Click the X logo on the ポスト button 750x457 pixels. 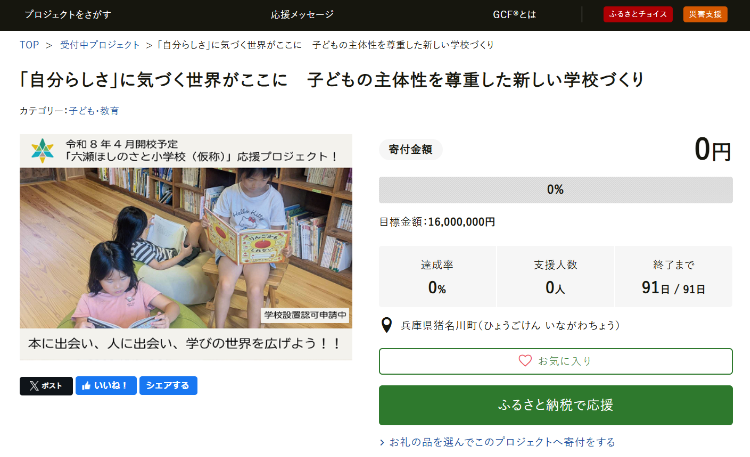(x=34, y=386)
